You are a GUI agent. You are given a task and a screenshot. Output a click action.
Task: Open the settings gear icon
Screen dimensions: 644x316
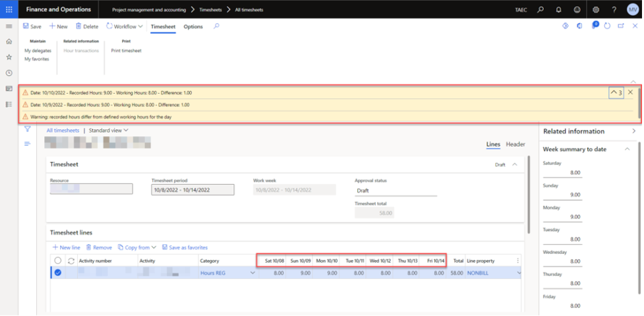point(596,10)
